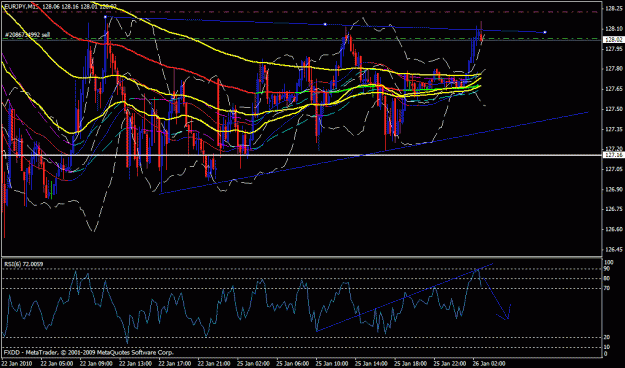Viewport: 625px width, 368px height.
Task: Click the RSI(6) 72.0059 indicator label
Action: coord(24,264)
